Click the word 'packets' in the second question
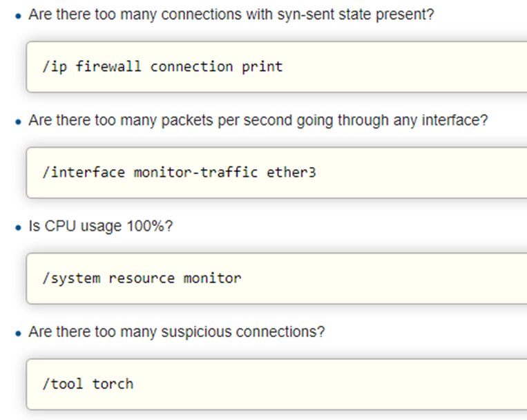Viewport: 527px width, 420px height. [187, 120]
